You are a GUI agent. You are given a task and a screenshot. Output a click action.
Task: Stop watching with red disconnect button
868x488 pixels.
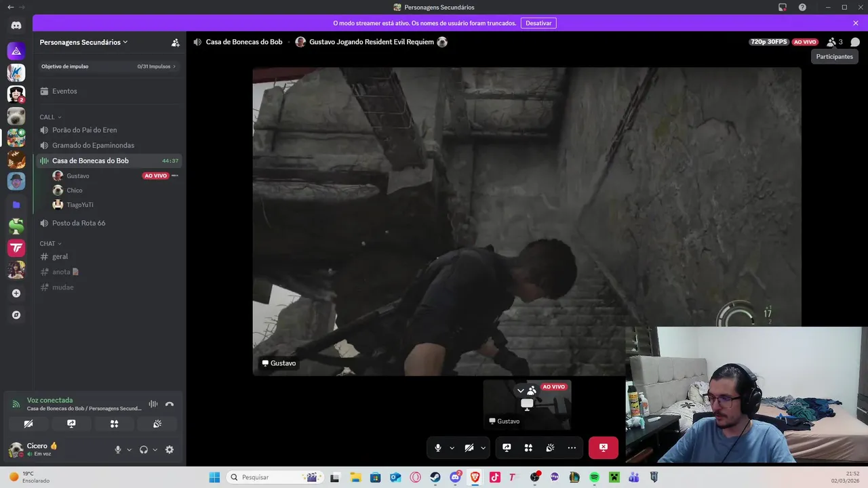coord(604,448)
